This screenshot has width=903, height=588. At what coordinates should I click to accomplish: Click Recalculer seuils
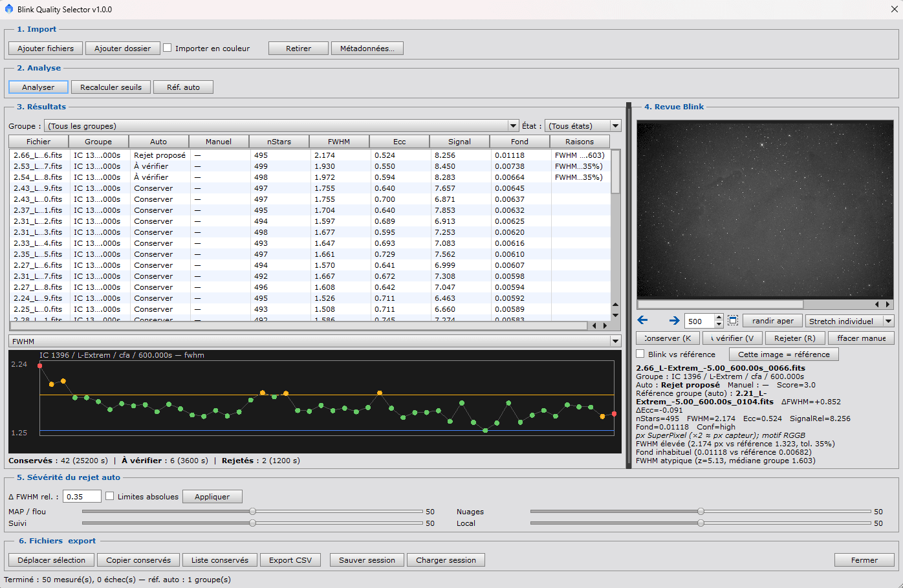click(x=111, y=87)
